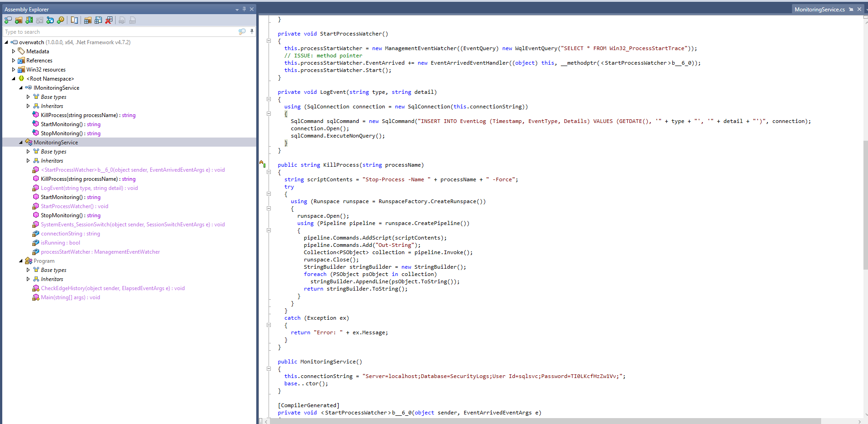Click the greyed-out package icon in the toolbar
The height and width of the screenshot is (424, 868).
(40, 20)
